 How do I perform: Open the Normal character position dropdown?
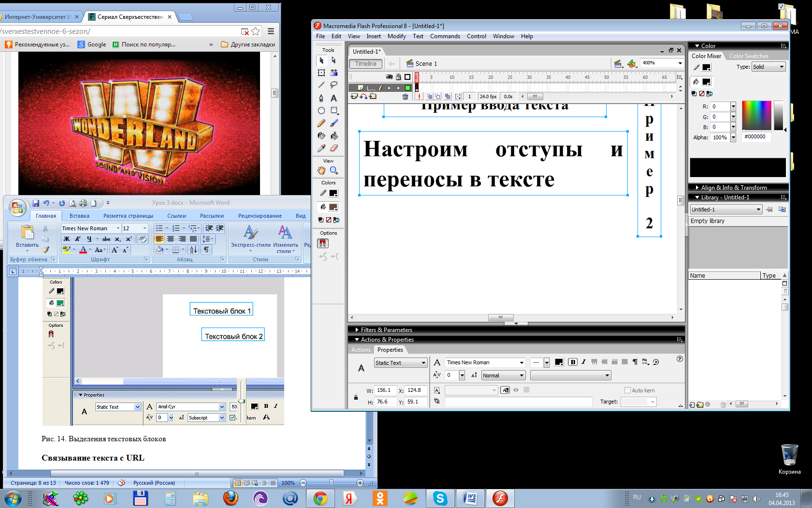[504, 375]
